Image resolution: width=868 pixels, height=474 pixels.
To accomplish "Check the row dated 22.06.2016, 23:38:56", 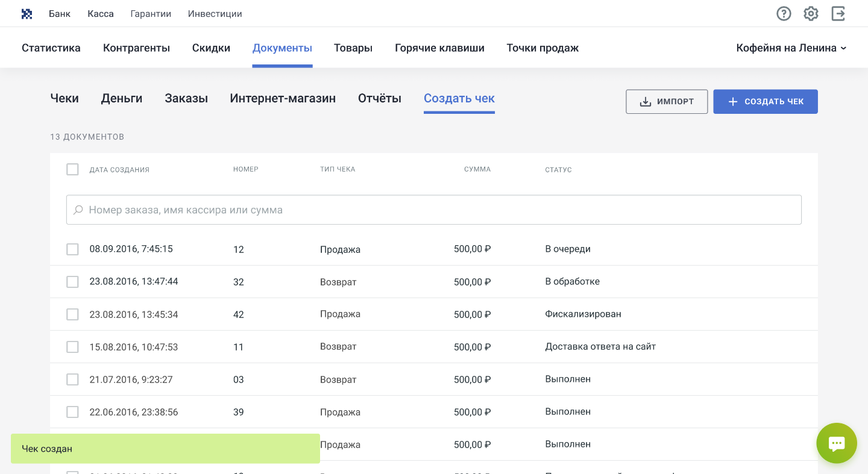I will tap(72, 411).
